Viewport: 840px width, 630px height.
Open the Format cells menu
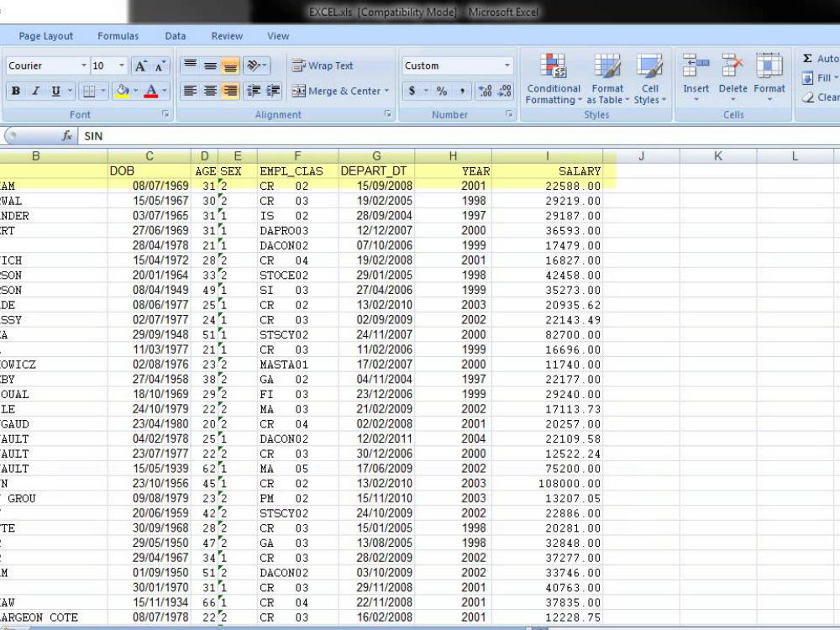tap(769, 78)
